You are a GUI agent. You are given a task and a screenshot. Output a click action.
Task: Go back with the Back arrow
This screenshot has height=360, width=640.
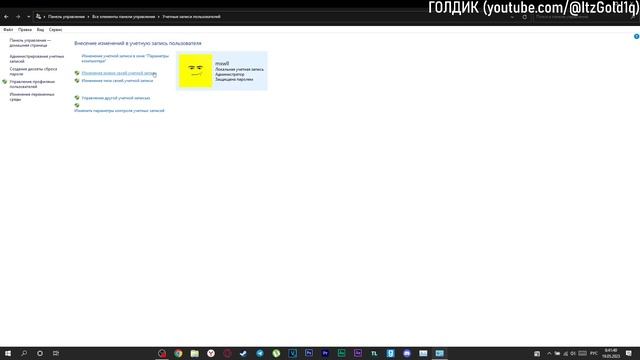pos(6,17)
